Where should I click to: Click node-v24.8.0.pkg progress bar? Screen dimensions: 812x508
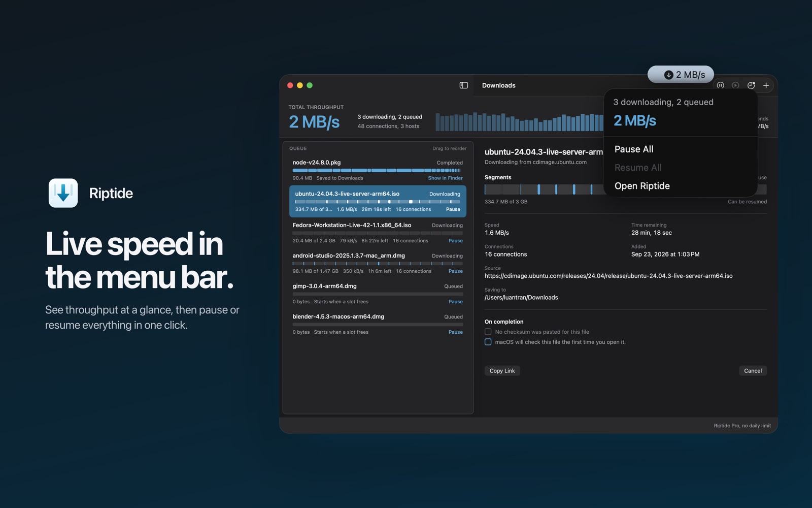[378, 171]
